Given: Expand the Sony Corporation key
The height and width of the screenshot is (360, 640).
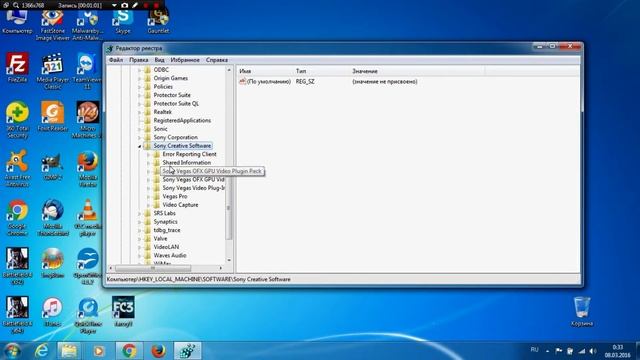Looking at the screenshot, I should (140, 138).
